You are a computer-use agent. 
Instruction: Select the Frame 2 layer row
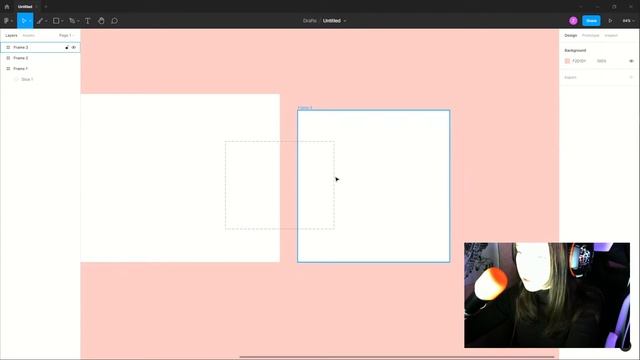(40, 58)
